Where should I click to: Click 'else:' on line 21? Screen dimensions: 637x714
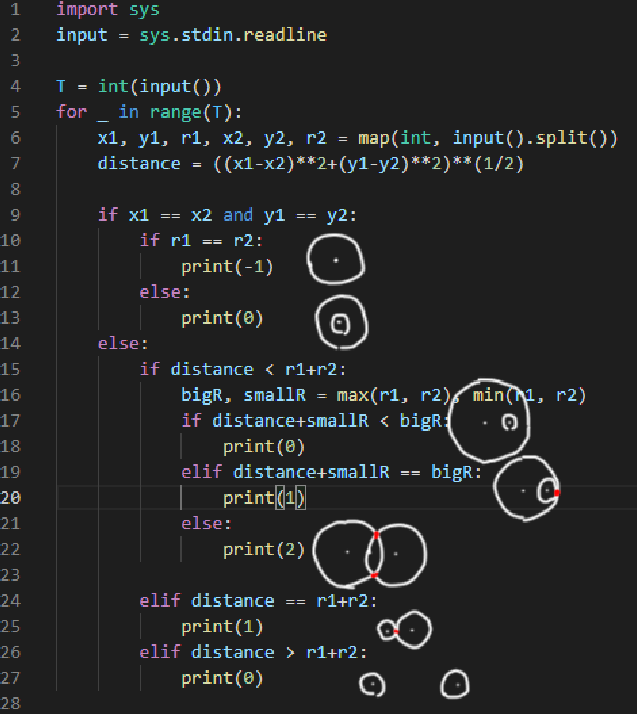click(x=206, y=524)
